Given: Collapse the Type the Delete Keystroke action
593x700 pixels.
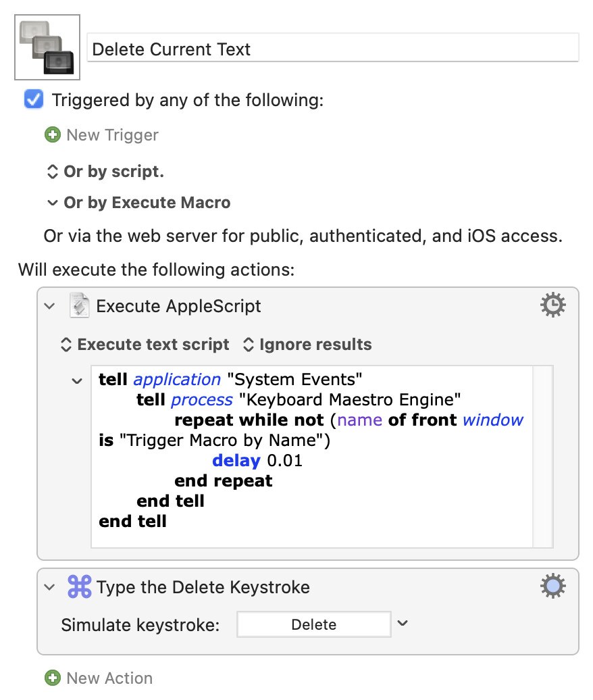Looking at the screenshot, I should 49,586.
